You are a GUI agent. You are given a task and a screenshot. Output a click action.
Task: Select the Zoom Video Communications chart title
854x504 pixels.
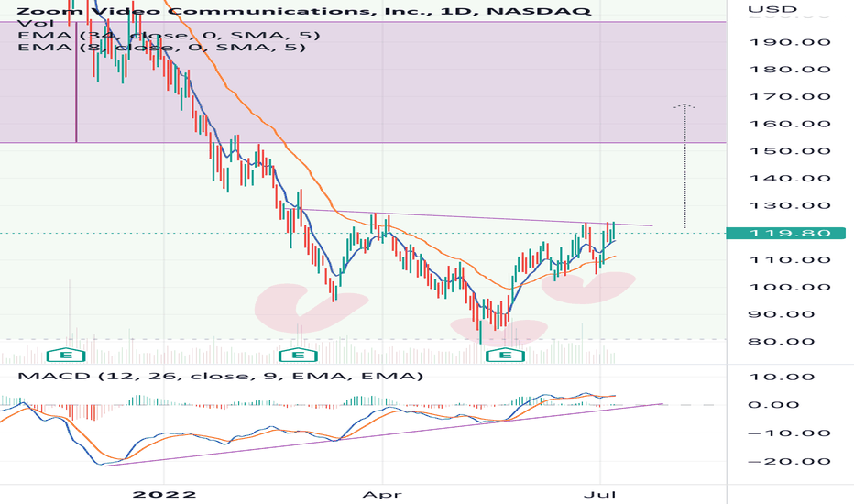(304, 11)
